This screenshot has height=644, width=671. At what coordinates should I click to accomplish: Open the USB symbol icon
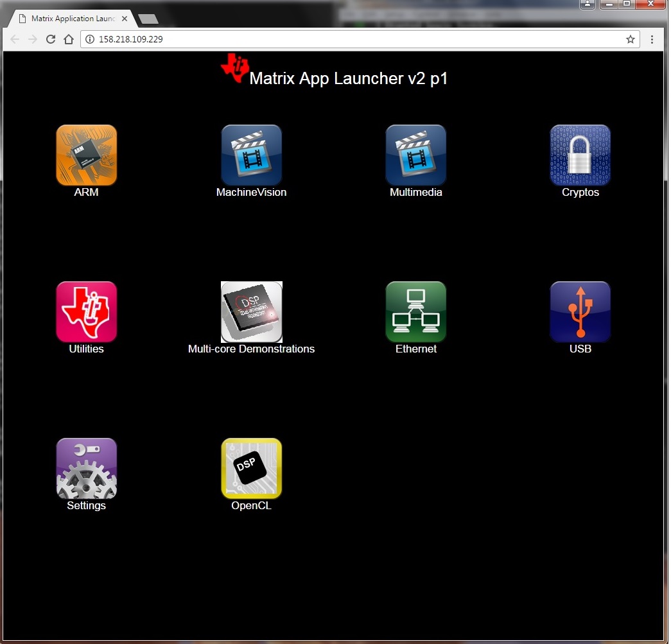(x=580, y=311)
